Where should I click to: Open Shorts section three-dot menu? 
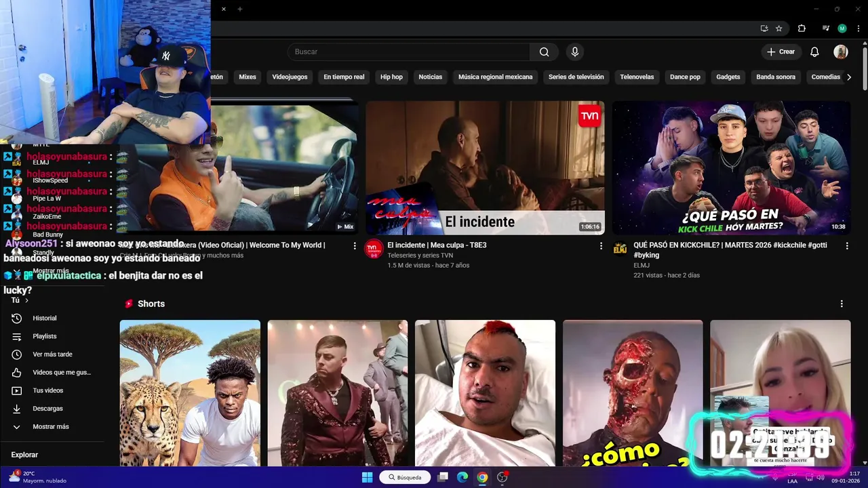842,304
